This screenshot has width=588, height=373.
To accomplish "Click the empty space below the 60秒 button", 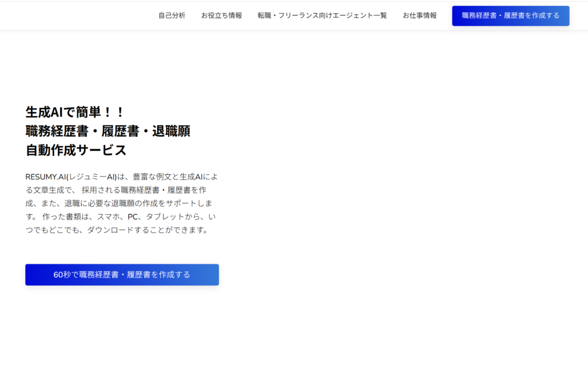I will point(122,328).
